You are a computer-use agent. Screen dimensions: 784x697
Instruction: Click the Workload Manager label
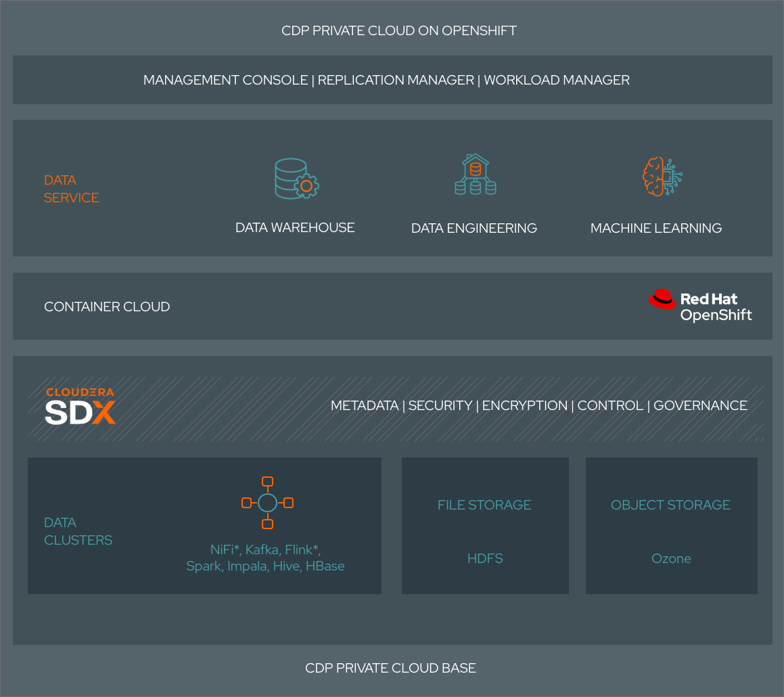pyautogui.click(x=556, y=80)
